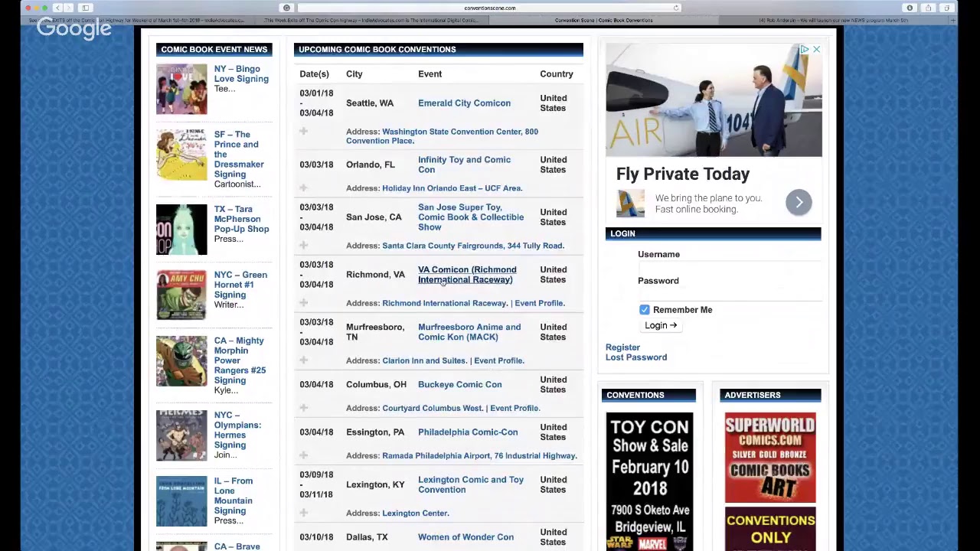Open Santa Clara County Fairgrounds address link

pyautogui.click(x=473, y=246)
